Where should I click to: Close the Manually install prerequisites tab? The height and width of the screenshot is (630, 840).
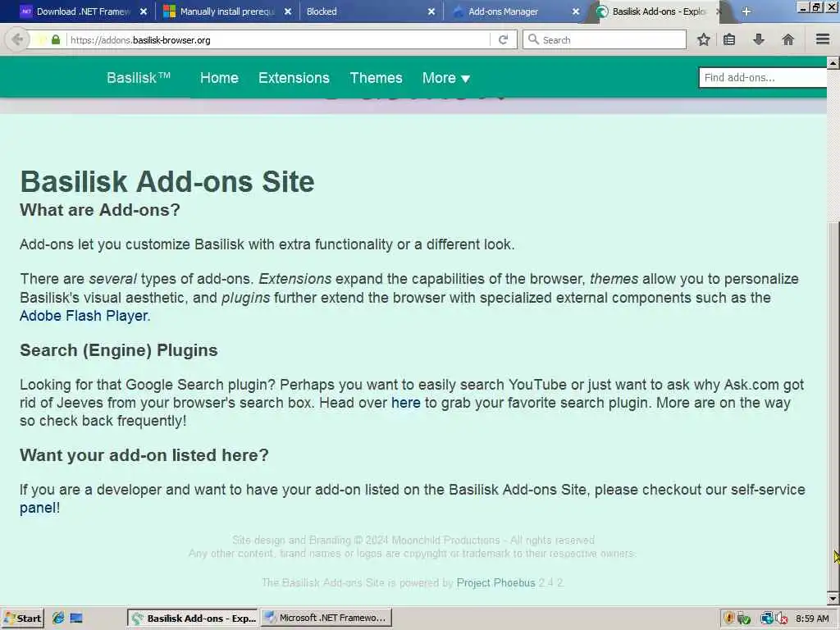tap(288, 11)
